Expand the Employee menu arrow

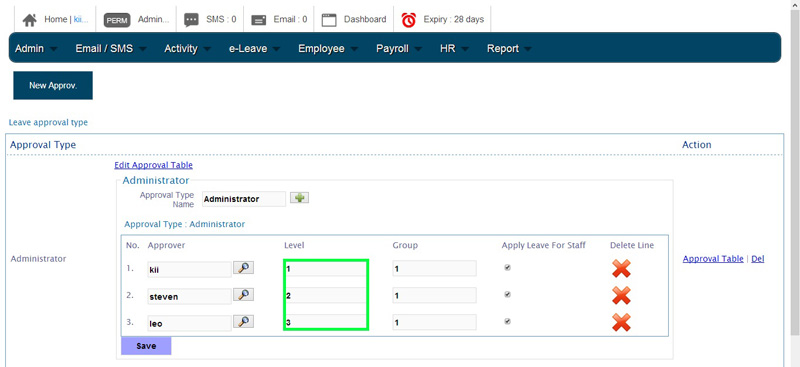[x=354, y=50]
